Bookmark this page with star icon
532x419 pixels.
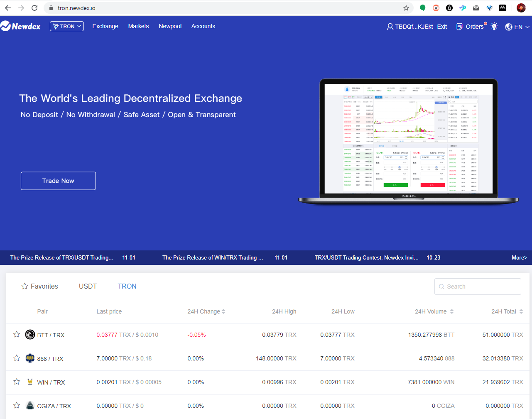[406, 8]
